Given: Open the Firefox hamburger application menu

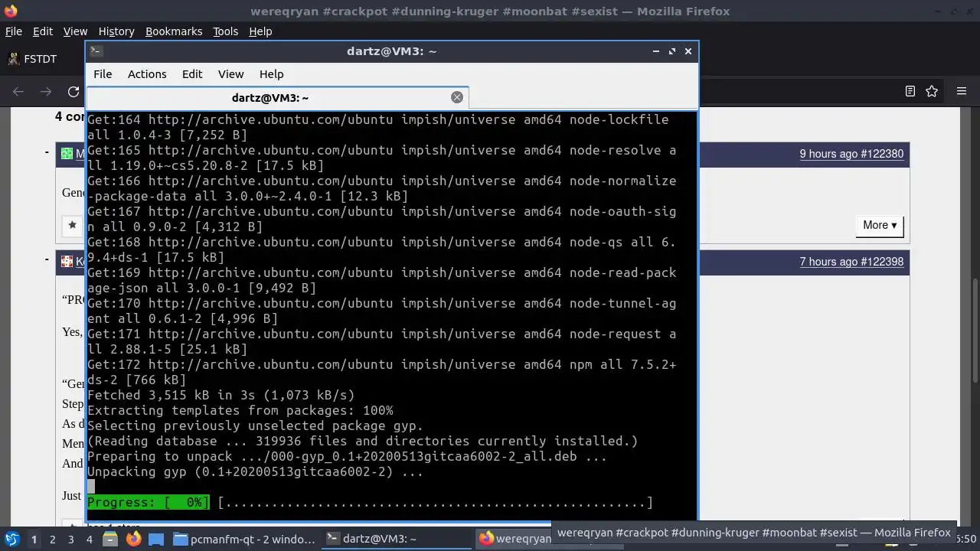Looking at the screenshot, I should tap(962, 91).
